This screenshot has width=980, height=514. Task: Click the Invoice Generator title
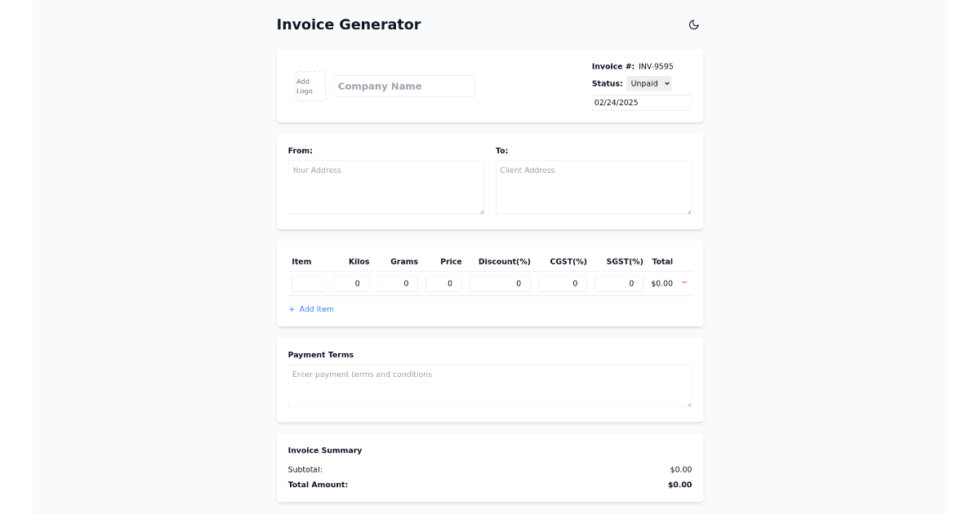(349, 24)
